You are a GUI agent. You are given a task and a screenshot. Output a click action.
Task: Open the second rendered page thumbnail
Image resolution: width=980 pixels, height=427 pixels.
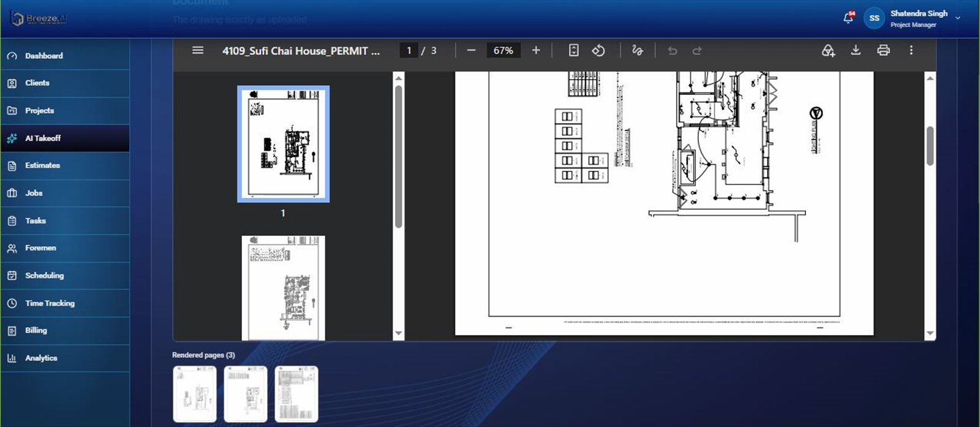[246, 394]
